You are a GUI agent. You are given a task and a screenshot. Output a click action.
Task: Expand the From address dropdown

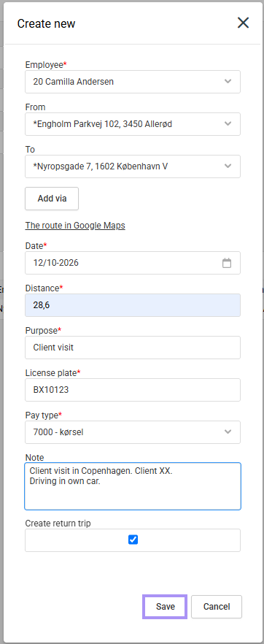point(133,124)
